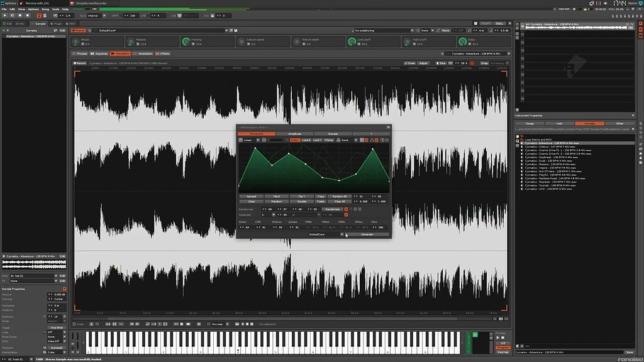
Task: Toggle the checkbox beside the curve icon
Action: coord(377,140)
